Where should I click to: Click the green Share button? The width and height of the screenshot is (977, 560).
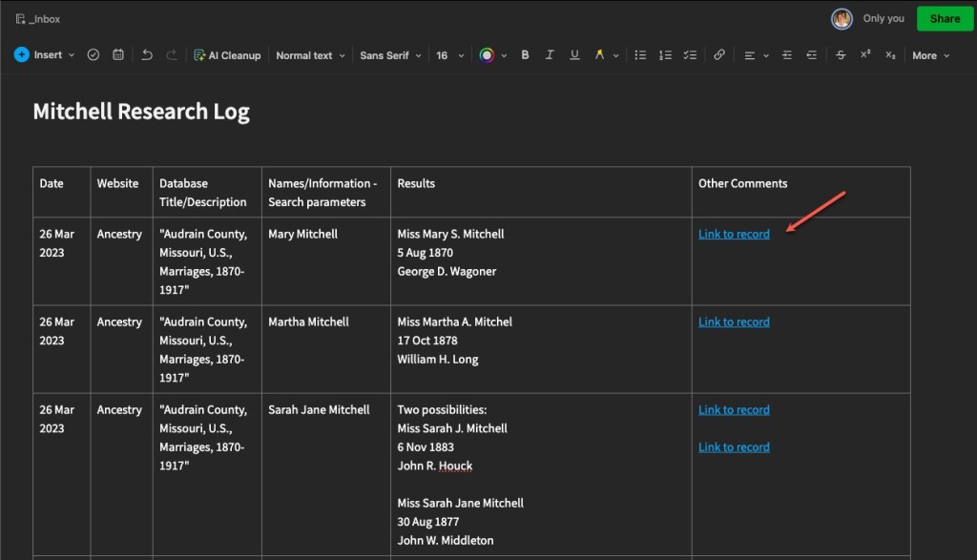click(x=945, y=18)
